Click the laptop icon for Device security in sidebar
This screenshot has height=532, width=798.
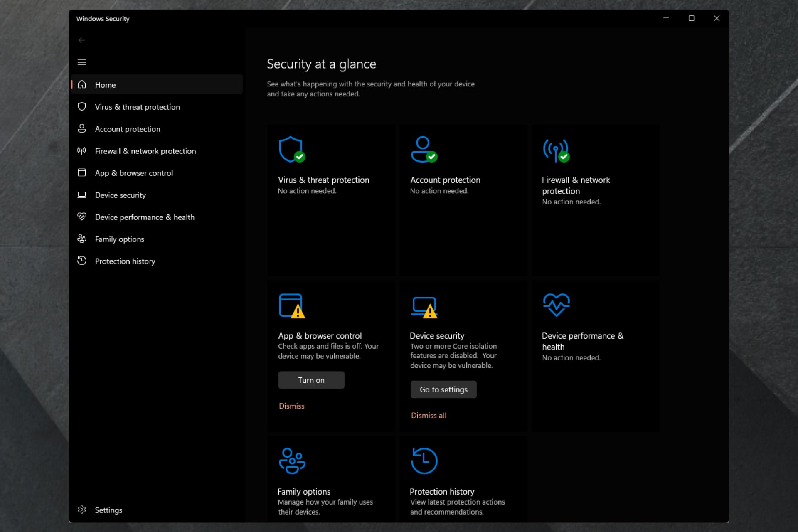[x=82, y=195]
